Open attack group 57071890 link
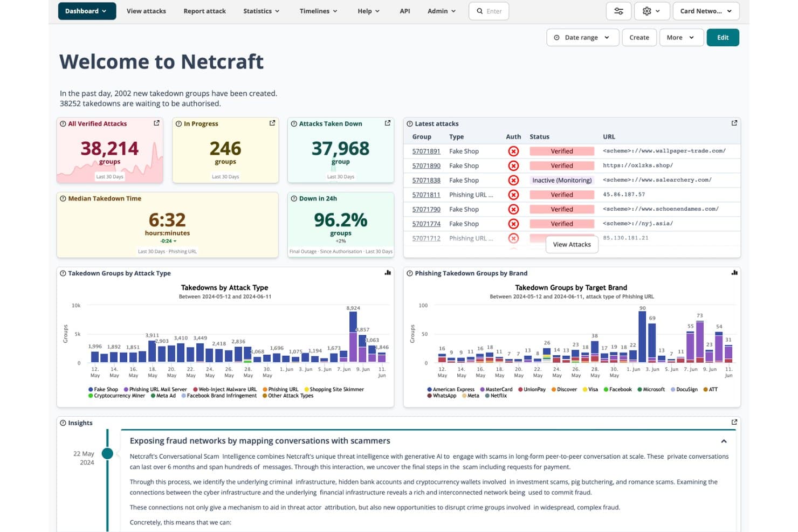Image resolution: width=798 pixels, height=532 pixels. (x=426, y=166)
